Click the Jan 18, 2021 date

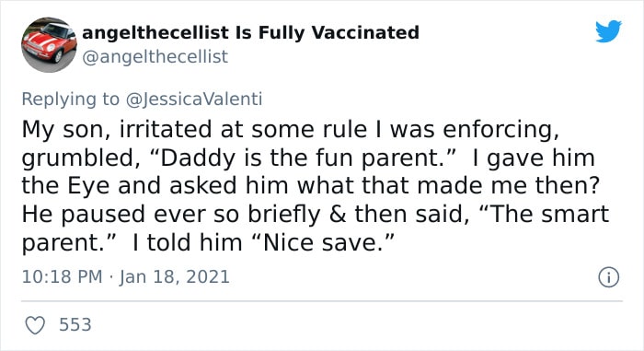point(174,276)
